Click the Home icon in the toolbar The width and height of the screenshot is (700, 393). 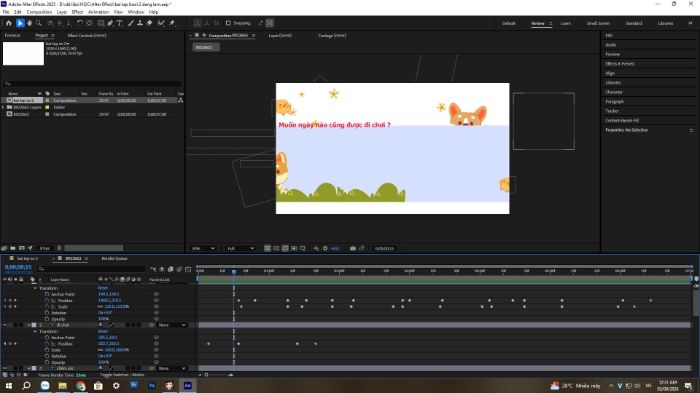8,23
